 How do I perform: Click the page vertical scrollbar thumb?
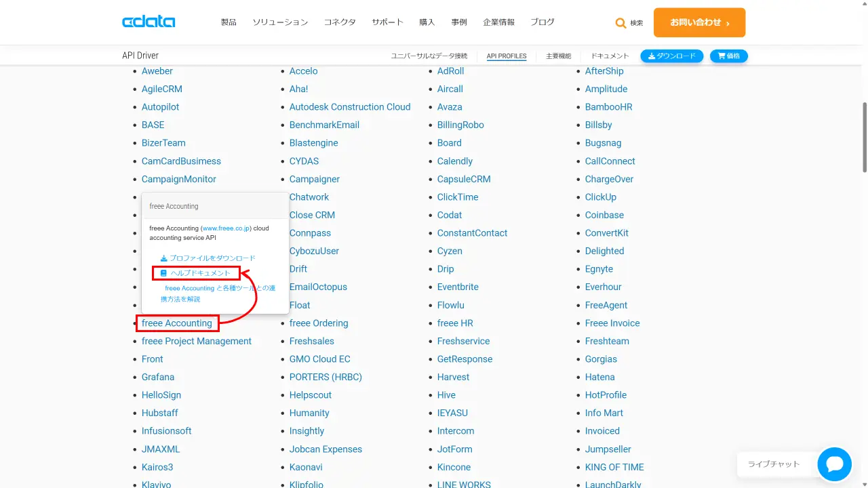[x=864, y=136]
